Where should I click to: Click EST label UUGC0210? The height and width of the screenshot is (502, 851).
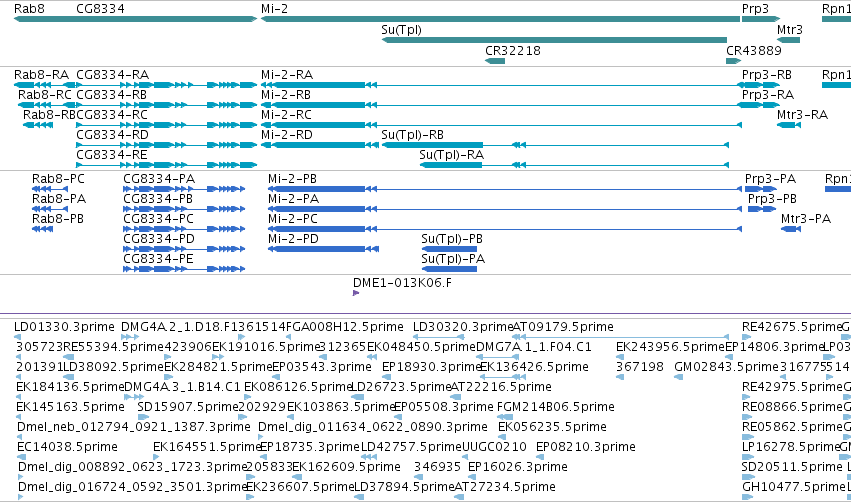coord(494,447)
